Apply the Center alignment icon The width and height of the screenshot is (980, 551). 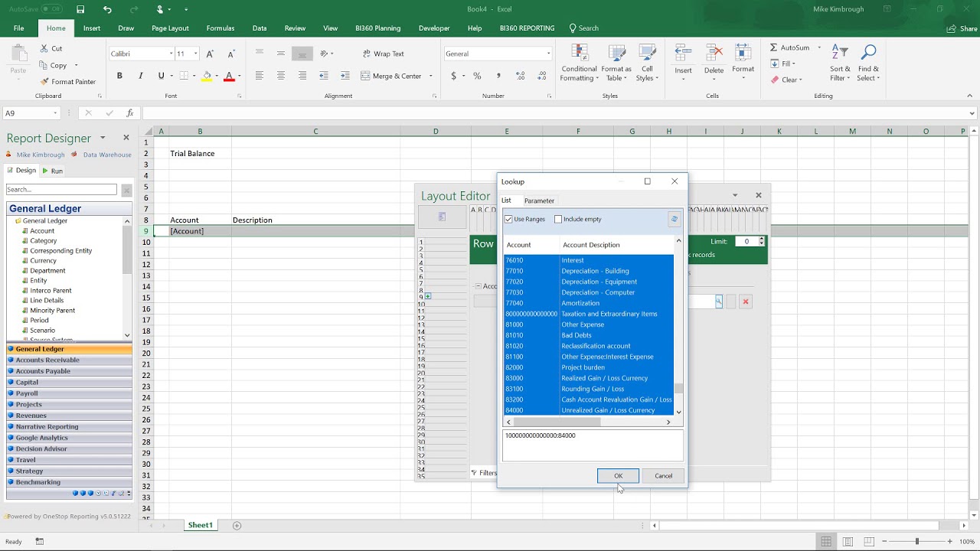tap(281, 76)
